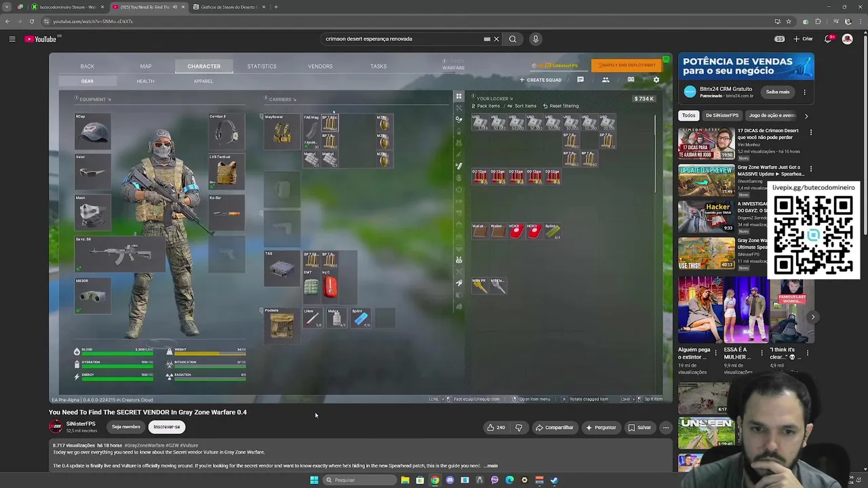868x488 pixels.
Task: Run search with magnifier button
Action: [513, 39]
